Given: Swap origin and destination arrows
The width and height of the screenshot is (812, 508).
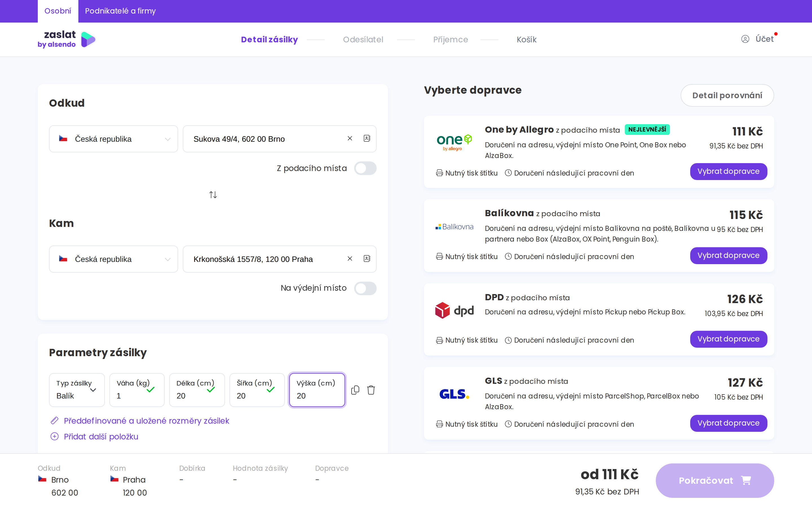Looking at the screenshot, I should point(213,194).
